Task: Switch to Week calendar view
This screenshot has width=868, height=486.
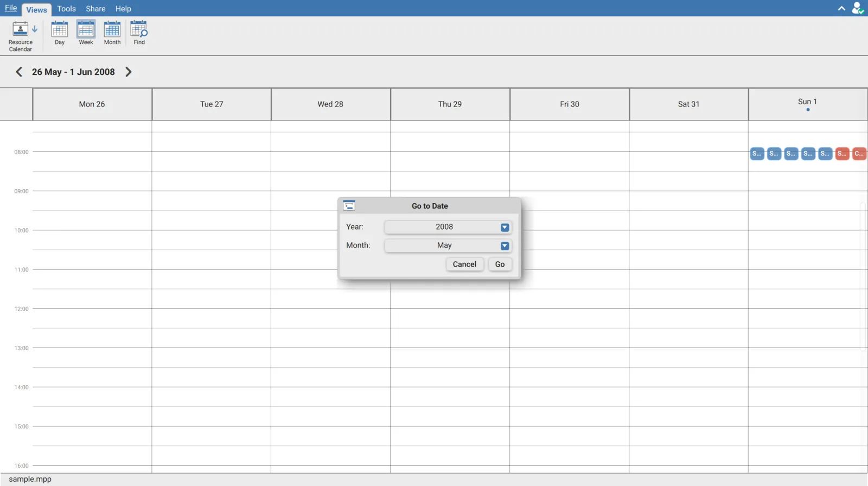Action: 86,33
